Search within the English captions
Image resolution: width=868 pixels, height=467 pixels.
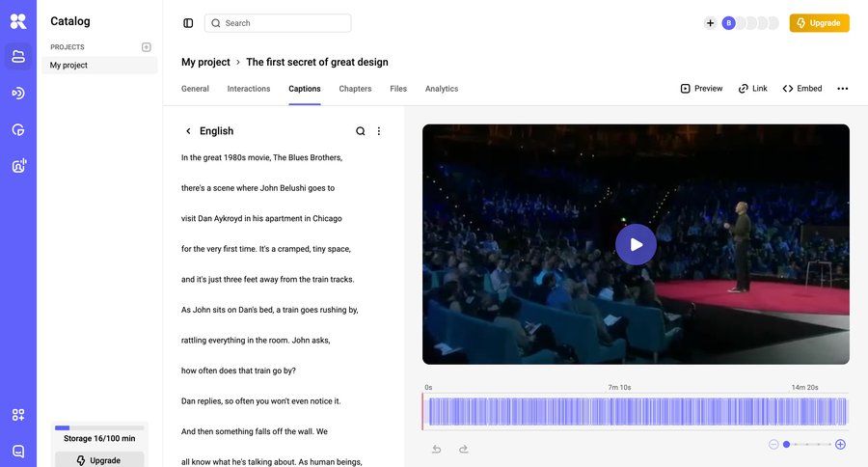tap(361, 131)
